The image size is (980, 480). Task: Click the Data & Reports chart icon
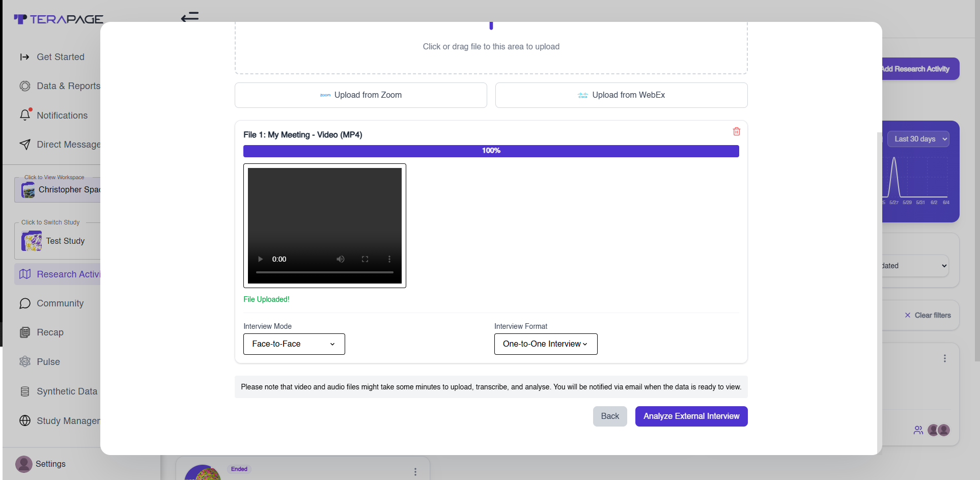[25, 86]
